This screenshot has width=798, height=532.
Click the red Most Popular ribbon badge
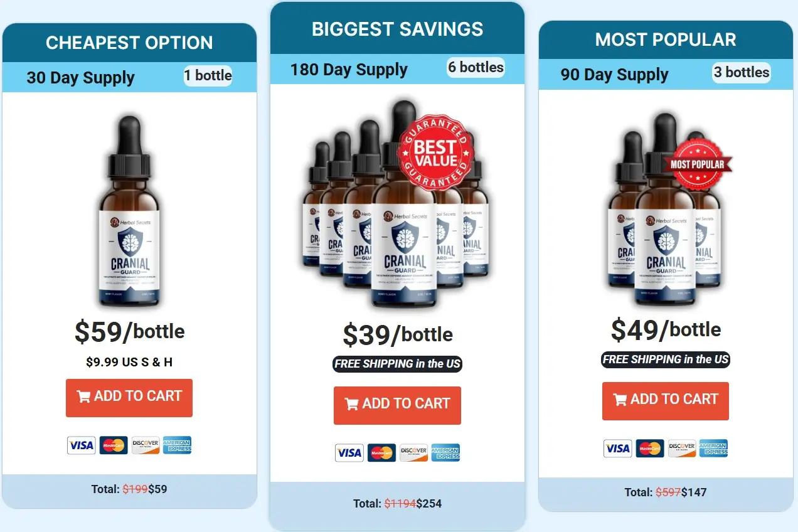click(697, 164)
